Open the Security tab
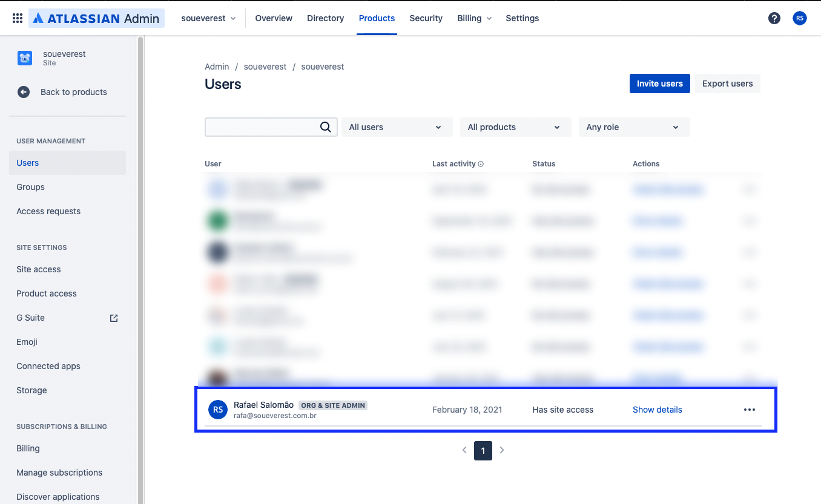This screenshot has width=821, height=504. [426, 18]
